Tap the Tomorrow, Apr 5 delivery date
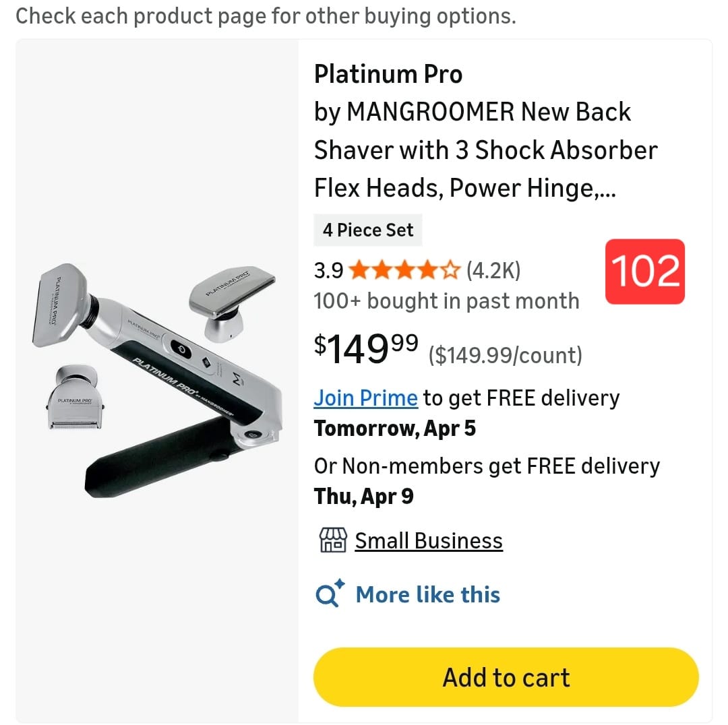The height and width of the screenshot is (725, 728). (x=395, y=429)
